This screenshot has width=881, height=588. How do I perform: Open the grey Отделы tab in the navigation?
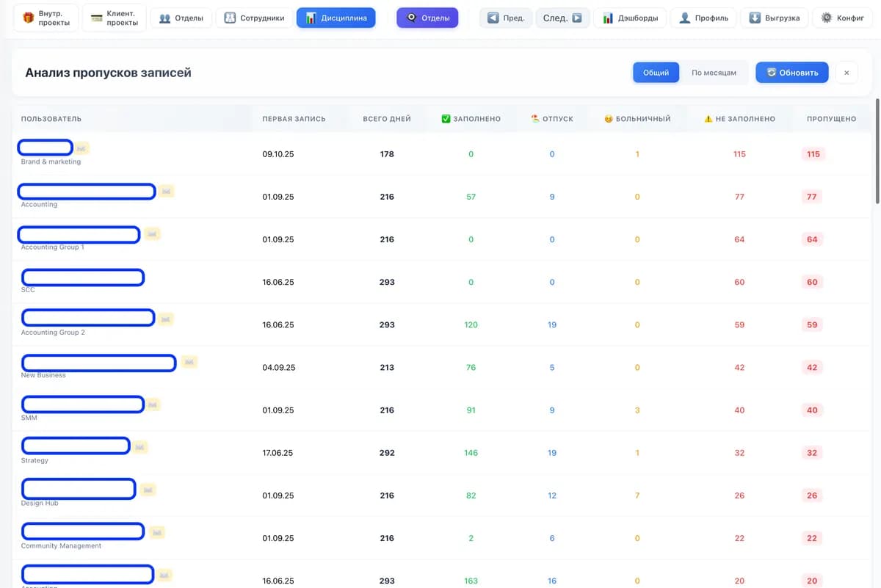coord(181,18)
